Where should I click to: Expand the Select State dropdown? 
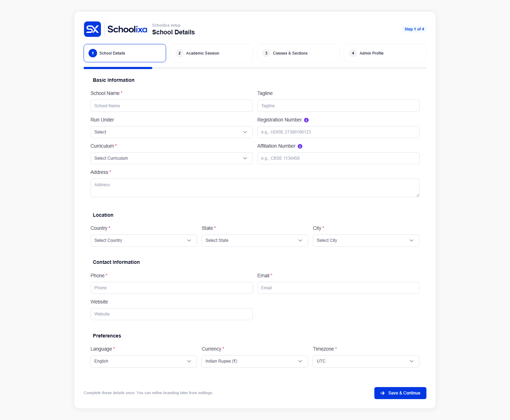click(x=255, y=240)
